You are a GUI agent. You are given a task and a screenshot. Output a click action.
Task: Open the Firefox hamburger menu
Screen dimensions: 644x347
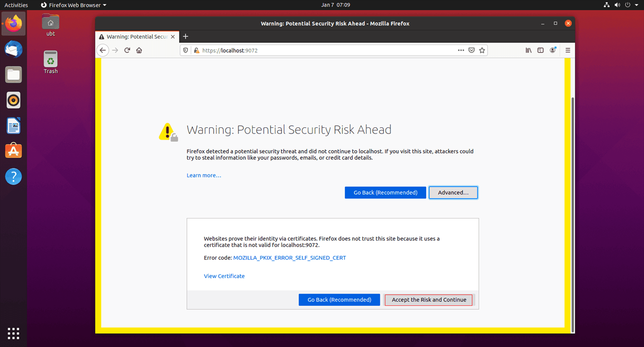[x=567, y=50]
